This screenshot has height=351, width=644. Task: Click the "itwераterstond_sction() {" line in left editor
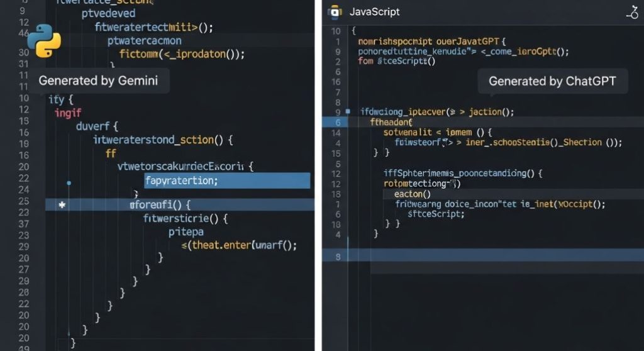163,140
